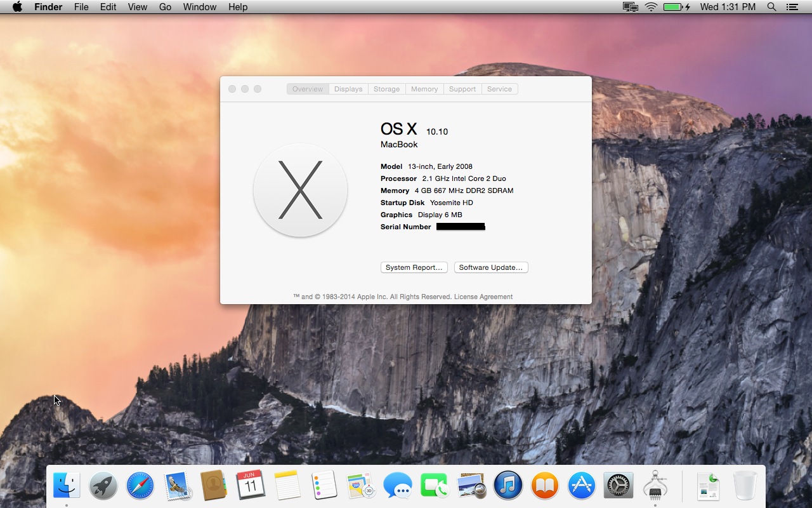Click display mirroring menu bar icon
This screenshot has width=812, height=508.
(630, 7)
